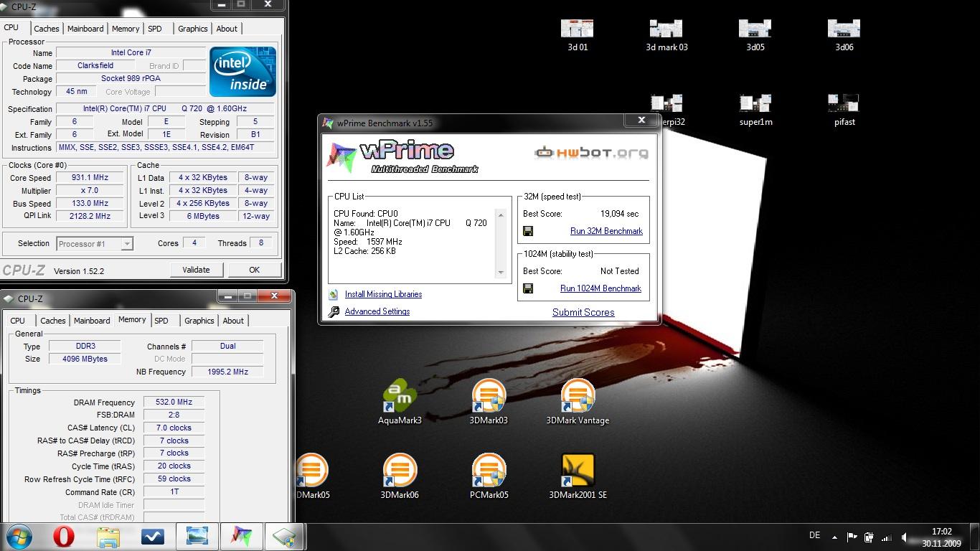This screenshot has width=980, height=551.
Task: Open the Processor #1 selection dropdown
Action: point(95,244)
